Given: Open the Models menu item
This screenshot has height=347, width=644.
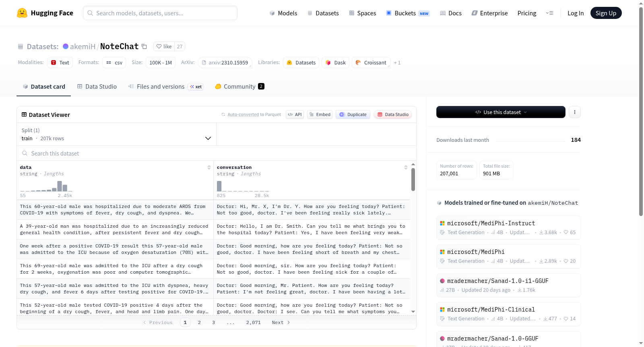Looking at the screenshot, I should [x=283, y=13].
